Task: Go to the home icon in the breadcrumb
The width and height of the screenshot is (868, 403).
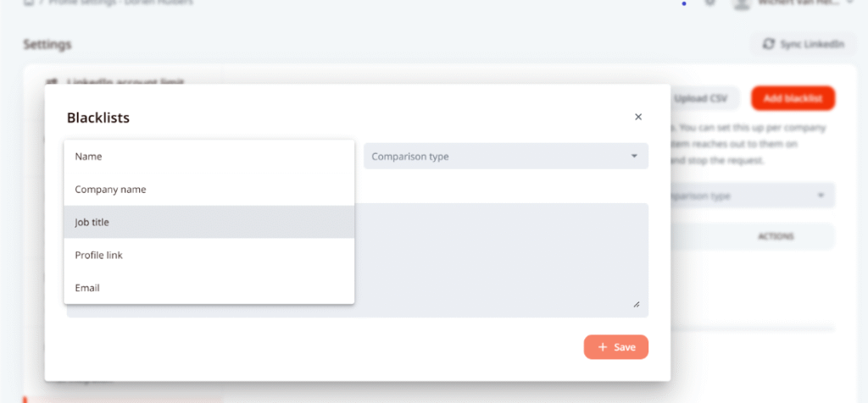Action: pos(28,3)
